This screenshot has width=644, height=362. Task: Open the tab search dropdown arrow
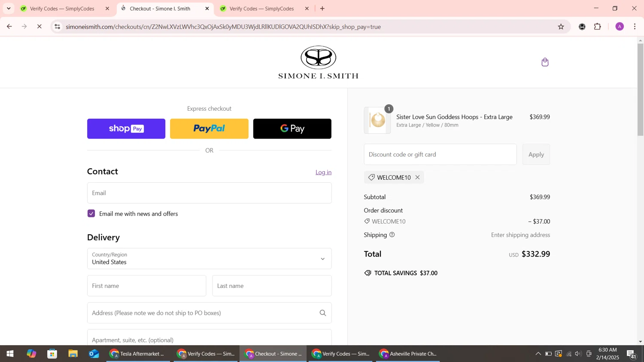point(9,9)
